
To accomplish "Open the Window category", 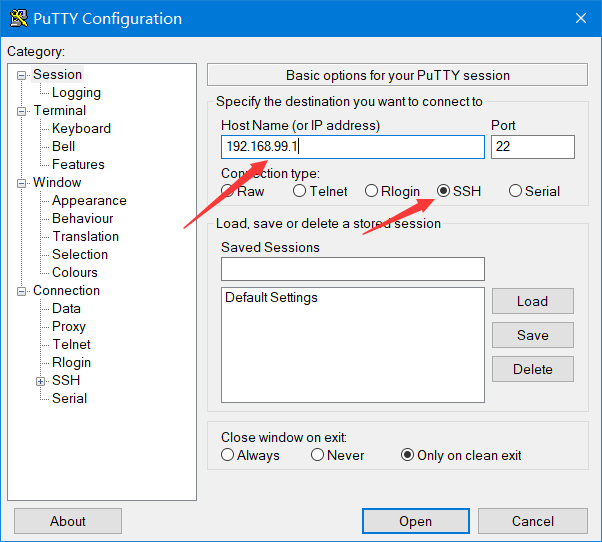I will (x=57, y=182).
